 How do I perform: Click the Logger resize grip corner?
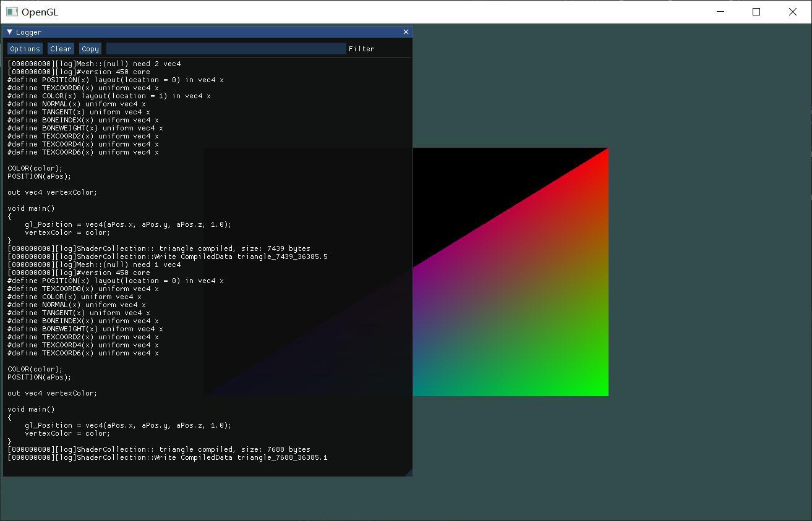(x=408, y=472)
